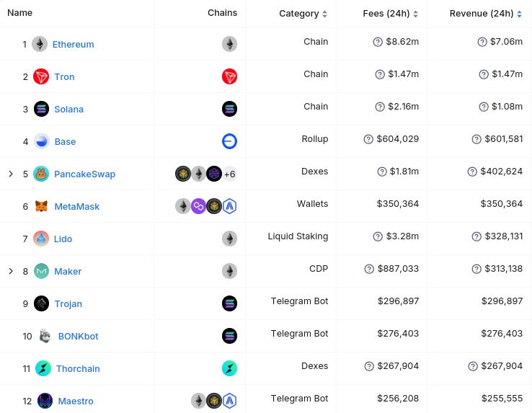This screenshot has height=413, width=532.
Task: Click the Base chain icon in Chains column
Action: pos(230,141)
